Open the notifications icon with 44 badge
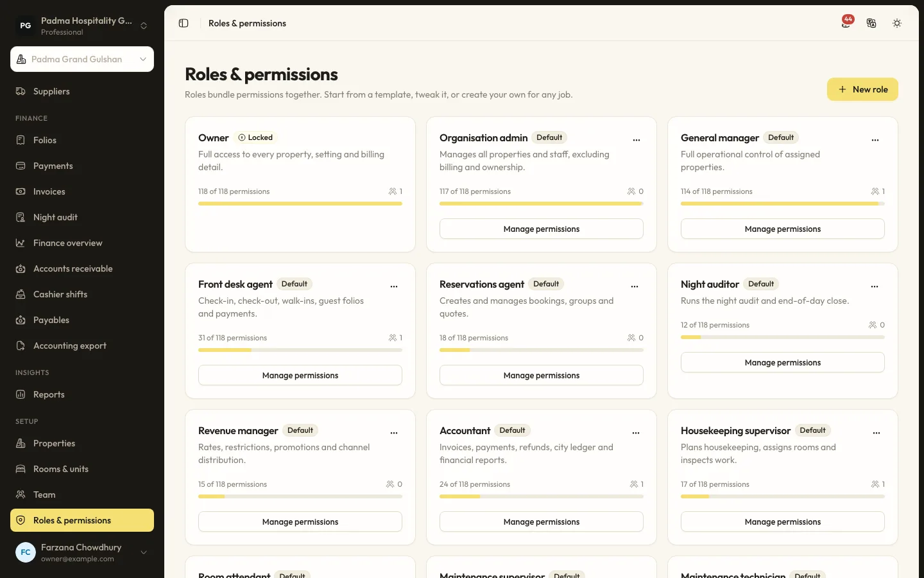Image resolution: width=924 pixels, height=578 pixels. (847, 22)
